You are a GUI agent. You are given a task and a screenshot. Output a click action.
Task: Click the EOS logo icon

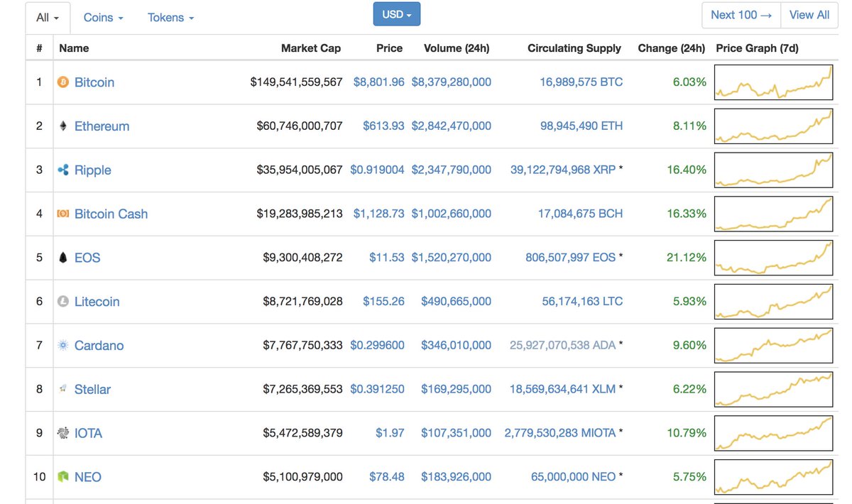(62, 258)
